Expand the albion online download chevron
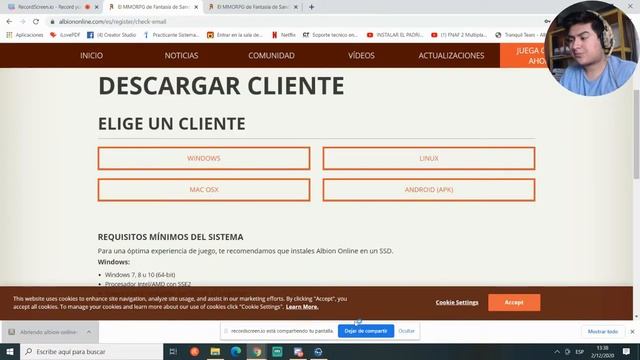 coord(89,332)
